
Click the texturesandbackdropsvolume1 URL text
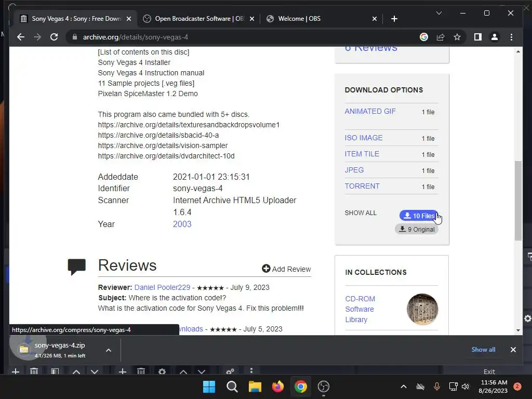coord(189,125)
